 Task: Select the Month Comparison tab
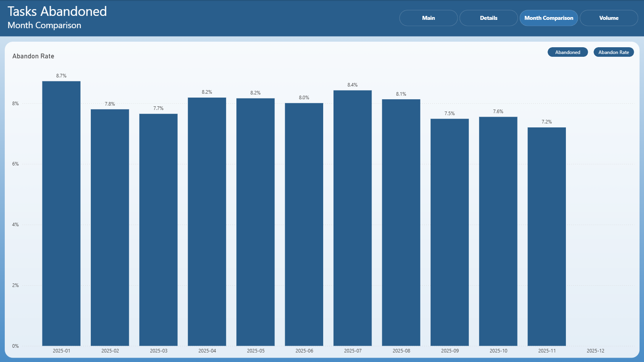click(x=549, y=18)
